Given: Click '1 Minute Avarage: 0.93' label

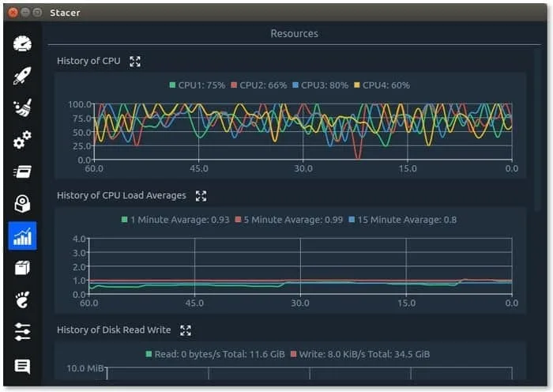Looking at the screenshot, I should [x=180, y=220].
